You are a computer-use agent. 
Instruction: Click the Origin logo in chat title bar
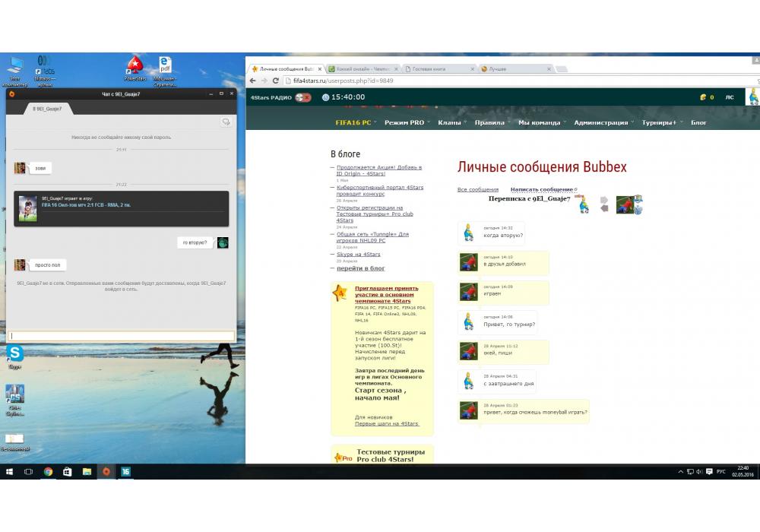coord(11,94)
